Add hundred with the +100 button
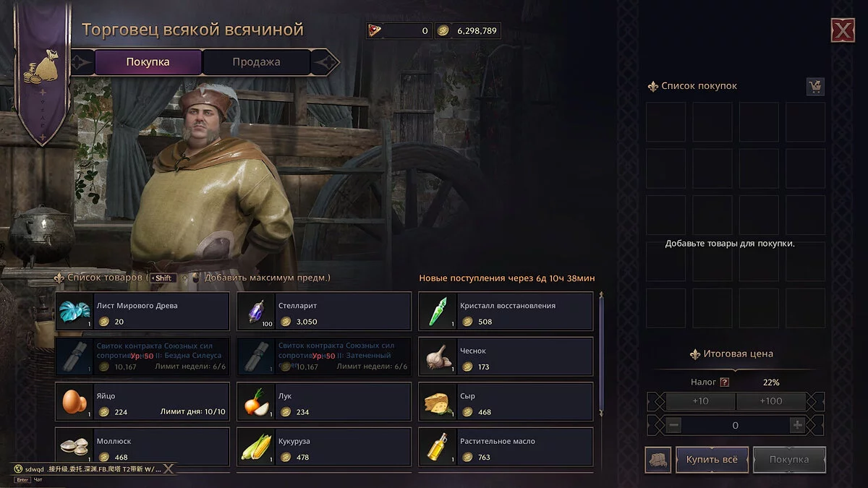Image resolution: width=868 pixels, height=488 pixels. 771,401
